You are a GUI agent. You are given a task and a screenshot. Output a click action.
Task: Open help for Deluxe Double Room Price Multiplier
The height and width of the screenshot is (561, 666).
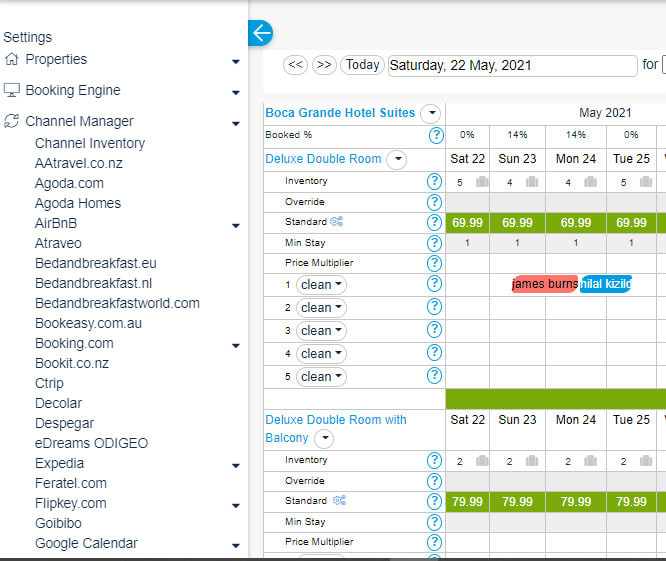click(x=434, y=263)
